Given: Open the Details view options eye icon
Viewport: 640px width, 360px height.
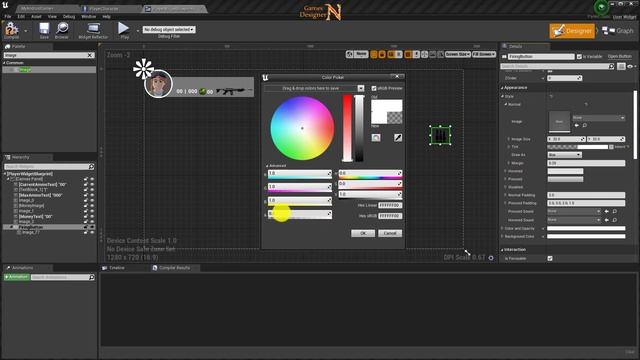Looking at the screenshot, I should (x=631, y=66).
